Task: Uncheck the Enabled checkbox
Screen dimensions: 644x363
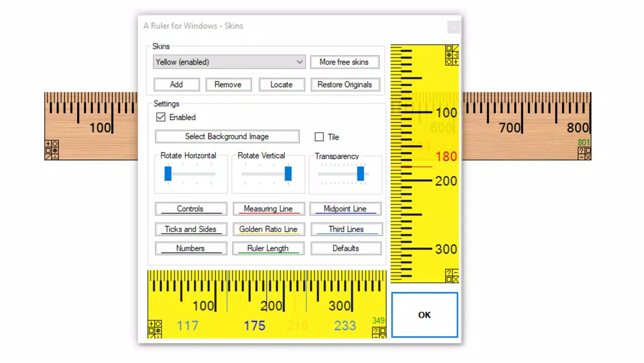Action: click(x=161, y=117)
